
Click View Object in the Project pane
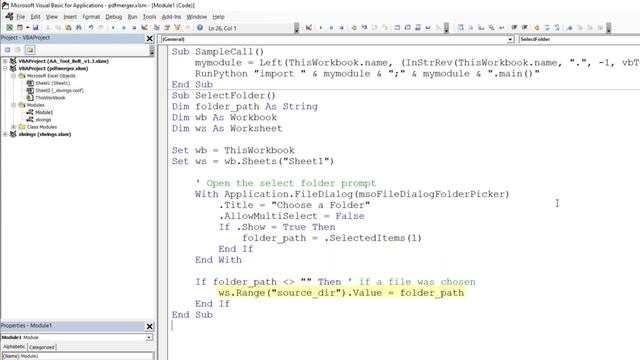(18, 50)
